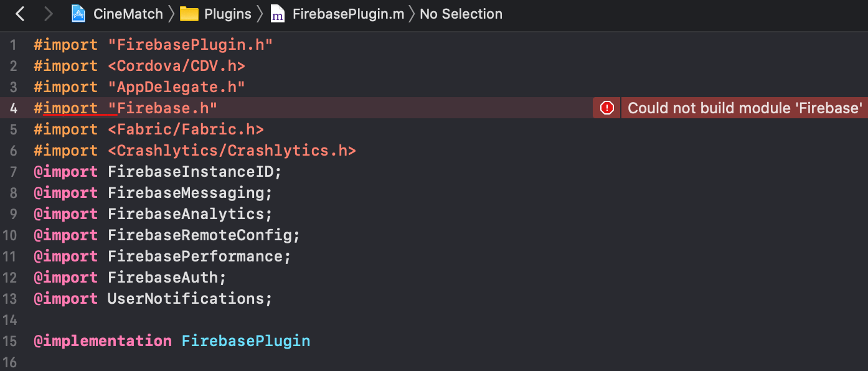The height and width of the screenshot is (371, 868).
Task: Click the @import UserNotifications line
Action: click(153, 299)
